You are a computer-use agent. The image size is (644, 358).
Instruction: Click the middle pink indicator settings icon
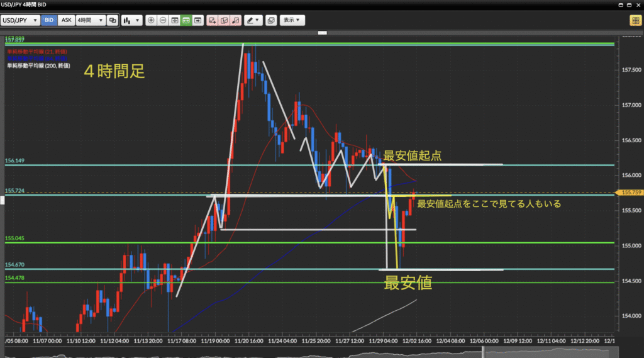point(224,20)
